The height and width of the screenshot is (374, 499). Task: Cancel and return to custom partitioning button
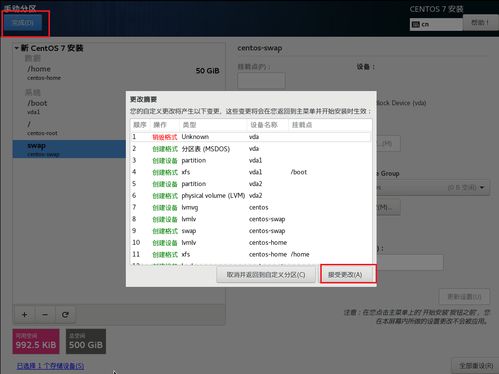[266, 275]
